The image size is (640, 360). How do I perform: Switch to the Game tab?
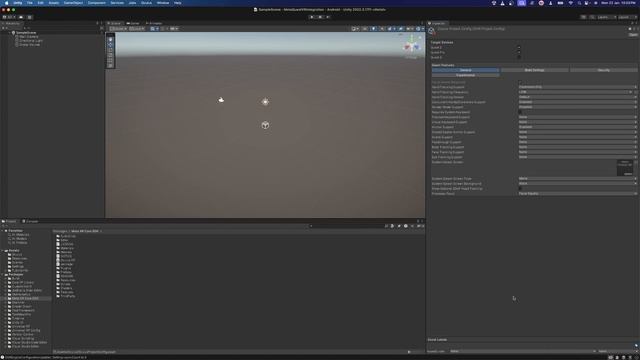tap(133, 23)
